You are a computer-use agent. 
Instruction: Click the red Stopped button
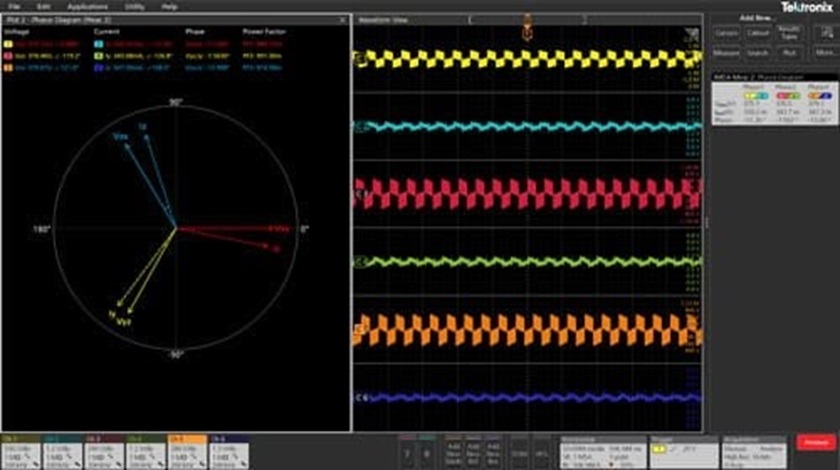(816, 443)
